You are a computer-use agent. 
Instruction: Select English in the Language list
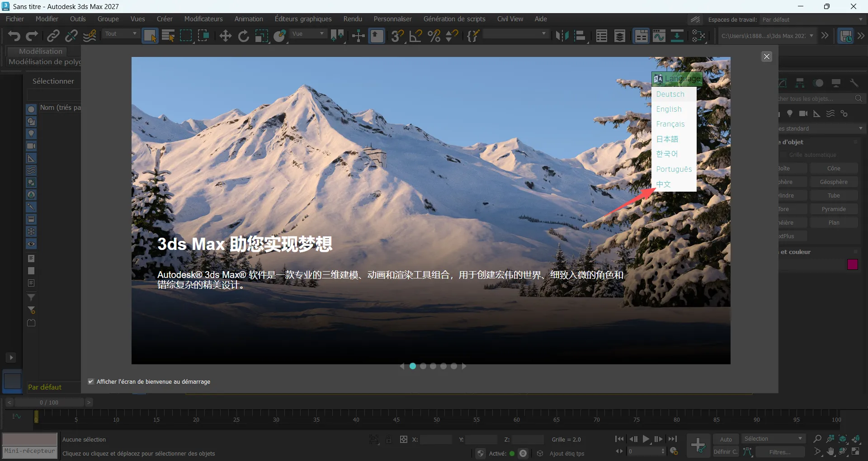[x=674, y=109]
